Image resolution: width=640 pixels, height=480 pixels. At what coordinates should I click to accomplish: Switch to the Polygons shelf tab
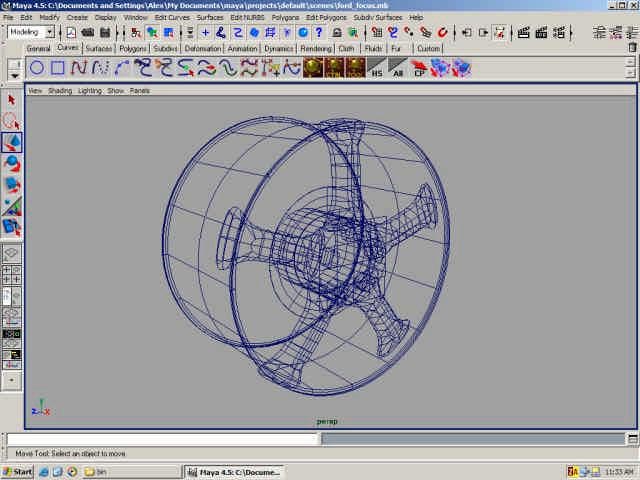(133, 48)
